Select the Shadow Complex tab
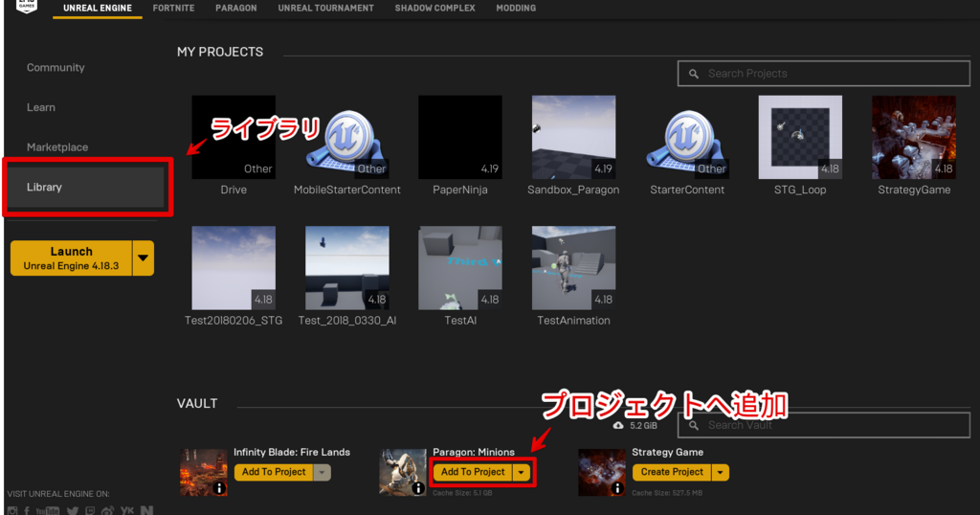980x515 pixels. (435, 8)
